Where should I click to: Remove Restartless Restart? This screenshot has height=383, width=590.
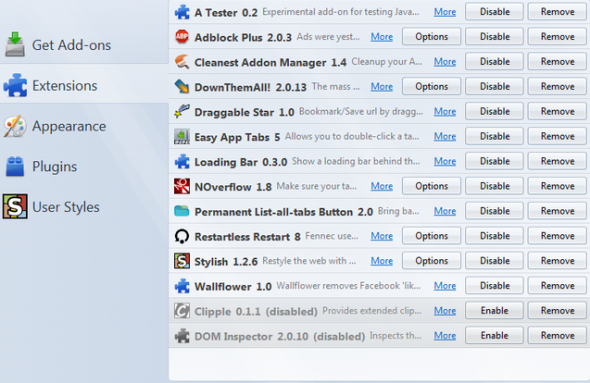tap(557, 236)
